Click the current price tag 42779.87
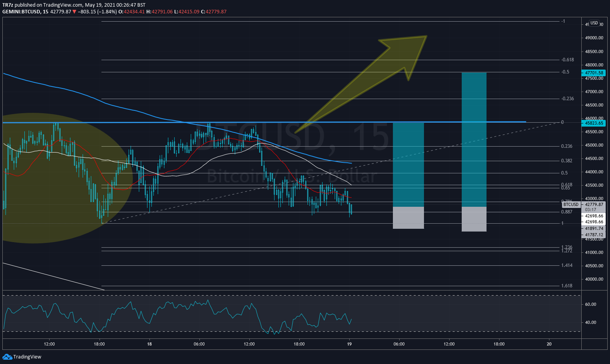 pyautogui.click(x=594, y=204)
